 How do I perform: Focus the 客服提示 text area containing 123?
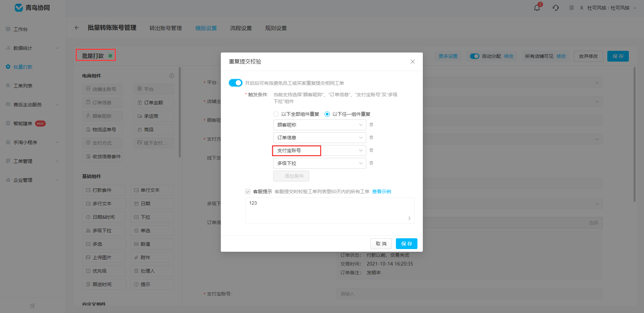[330, 211]
